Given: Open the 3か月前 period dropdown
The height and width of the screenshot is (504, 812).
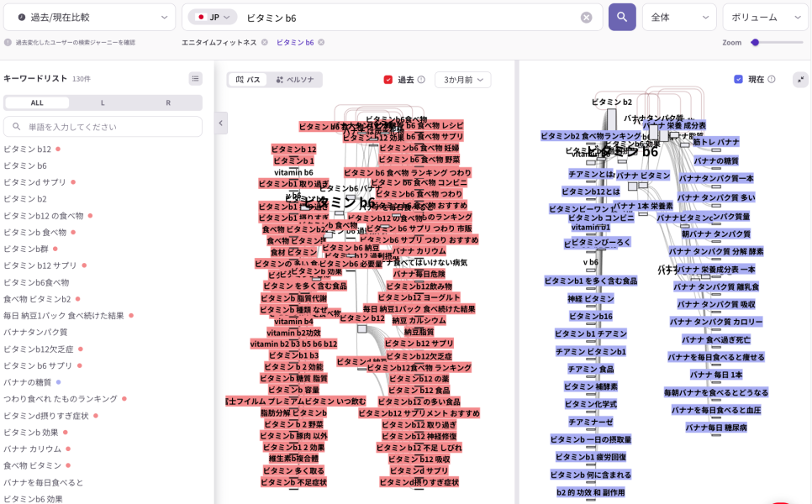Looking at the screenshot, I should tap(462, 80).
